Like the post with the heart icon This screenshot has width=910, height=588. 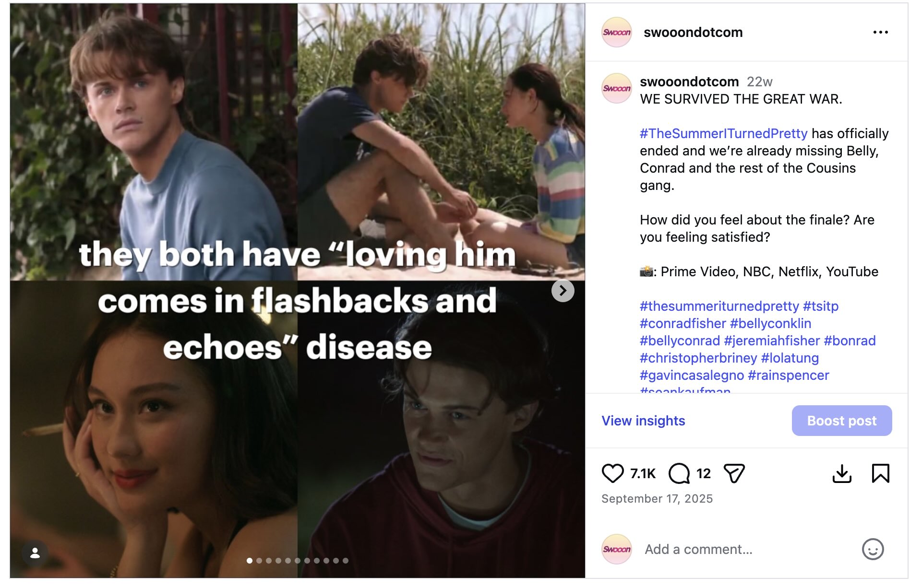612,473
